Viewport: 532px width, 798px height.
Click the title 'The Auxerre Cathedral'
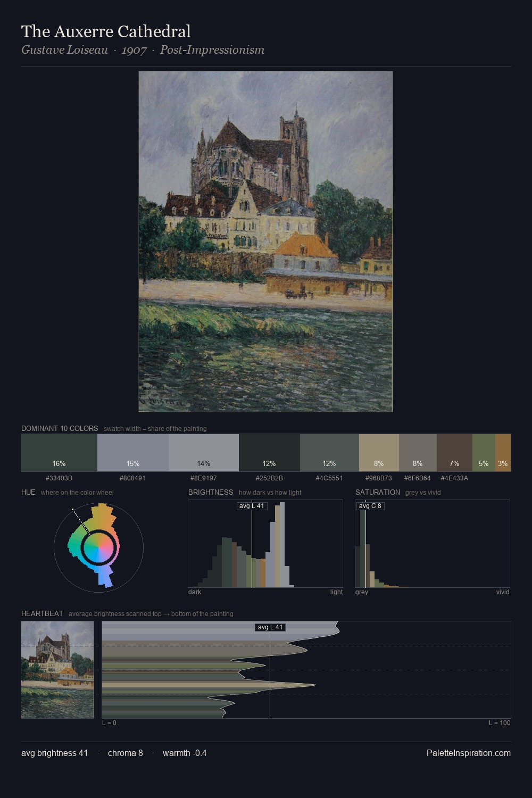(106, 31)
